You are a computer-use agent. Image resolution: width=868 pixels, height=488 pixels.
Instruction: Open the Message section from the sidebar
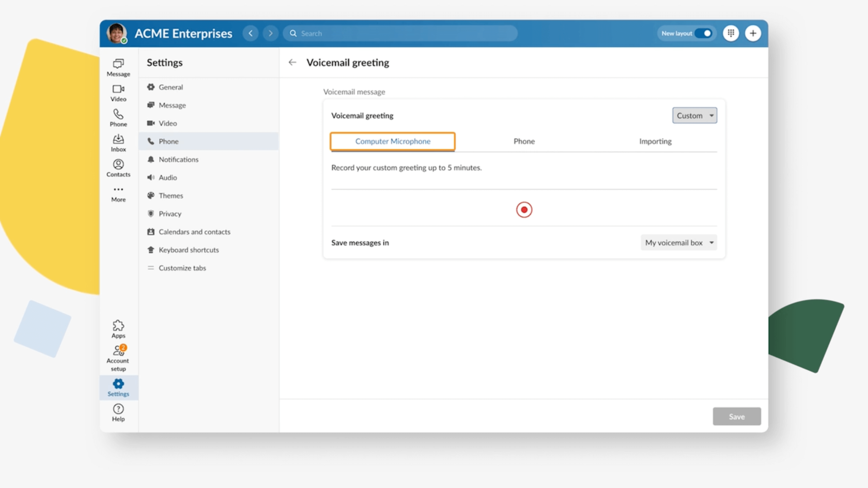[118, 67]
